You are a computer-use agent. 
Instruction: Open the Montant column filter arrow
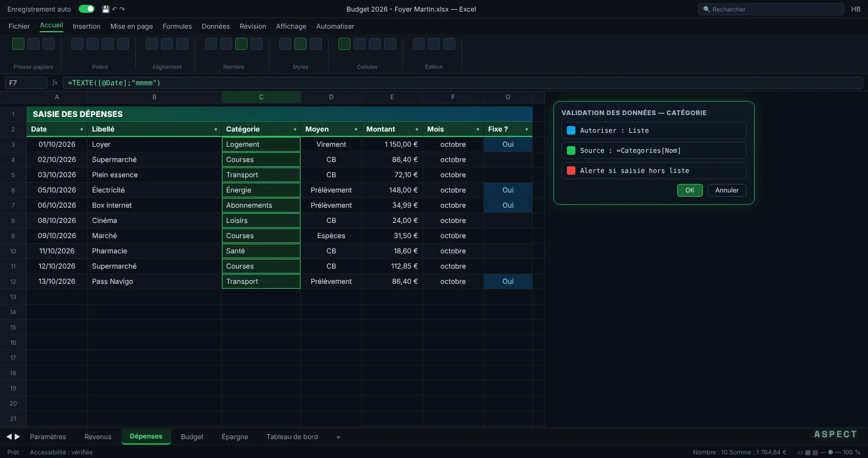417,130
